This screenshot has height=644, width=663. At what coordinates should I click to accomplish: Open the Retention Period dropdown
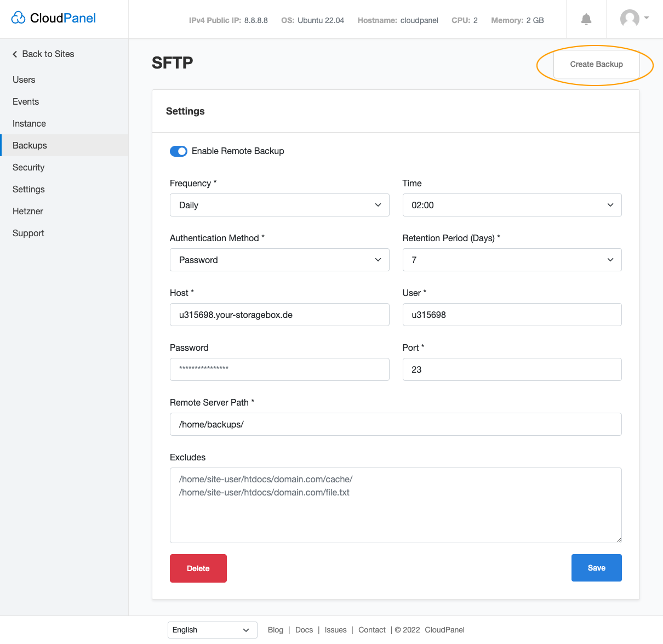[512, 259]
